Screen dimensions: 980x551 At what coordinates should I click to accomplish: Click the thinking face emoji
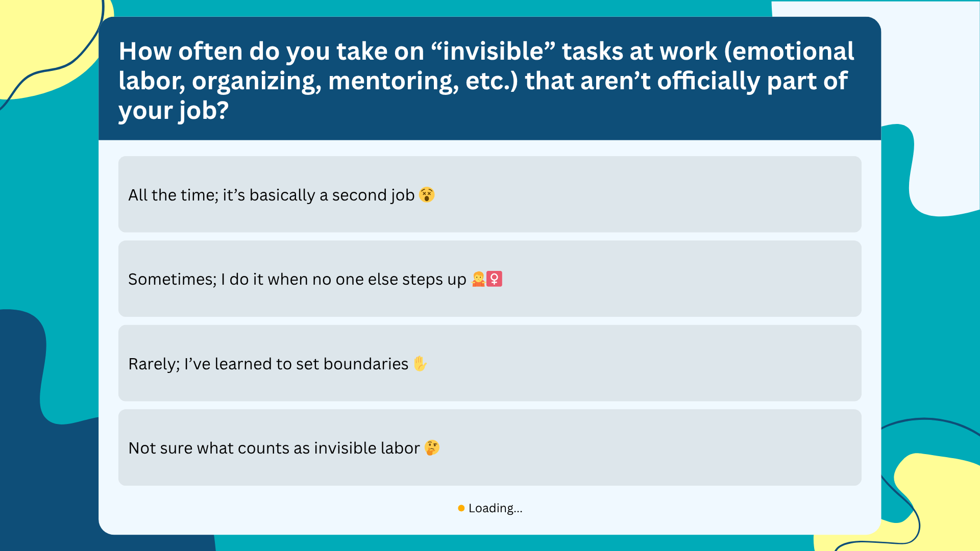point(432,447)
